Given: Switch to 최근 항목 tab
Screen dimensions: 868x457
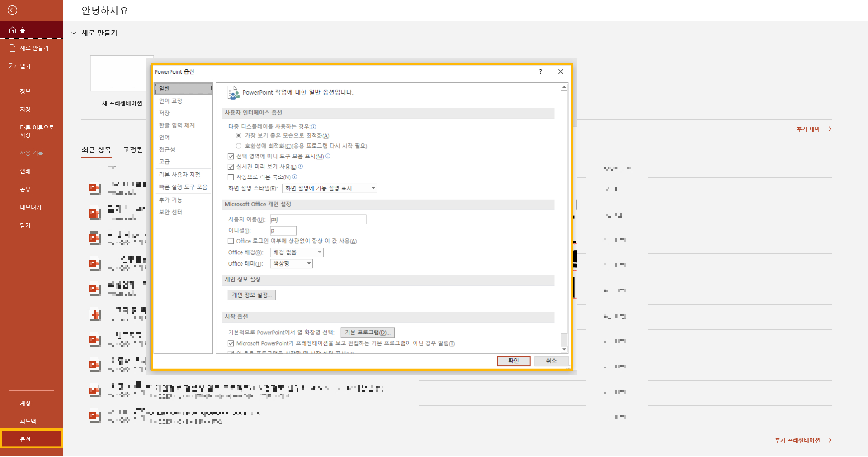Looking at the screenshot, I should click(96, 150).
